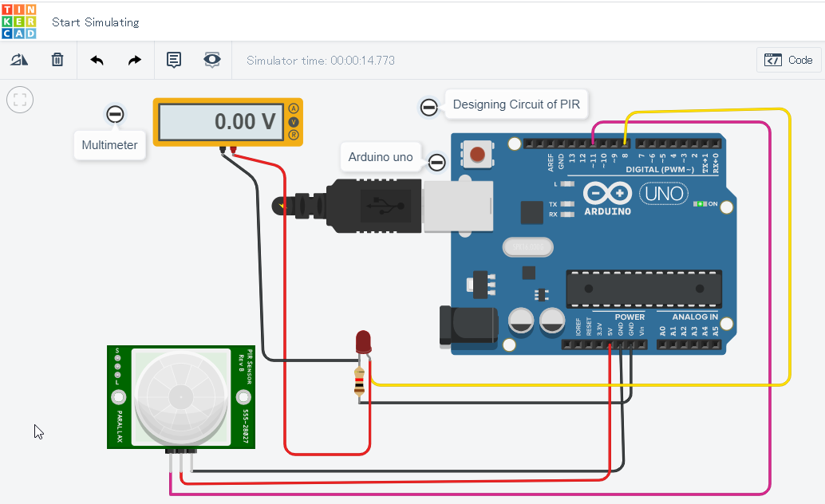Open the Tinkercad logo home link

click(19, 22)
